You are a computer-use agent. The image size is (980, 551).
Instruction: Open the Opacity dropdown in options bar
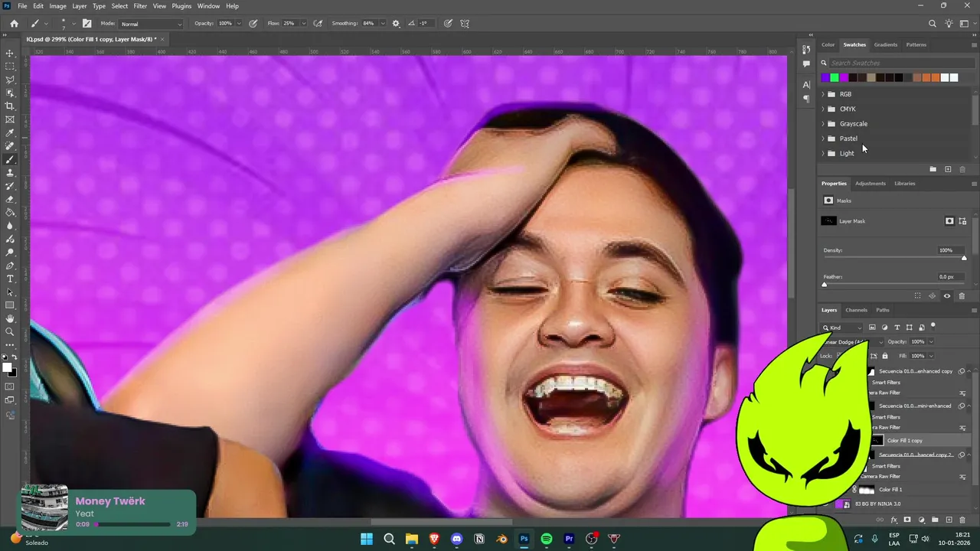tap(238, 24)
